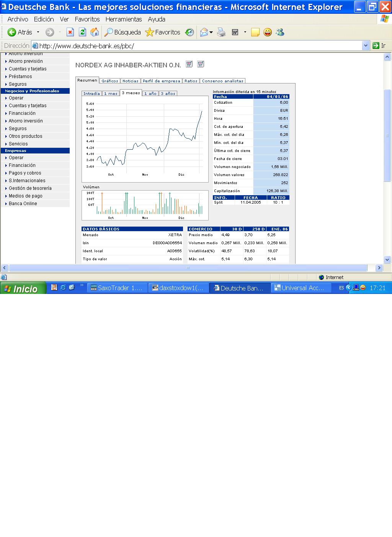Open the Edición menu
Image resolution: width=392 pixels, height=537 pixels.
click(x=44, y=19)
